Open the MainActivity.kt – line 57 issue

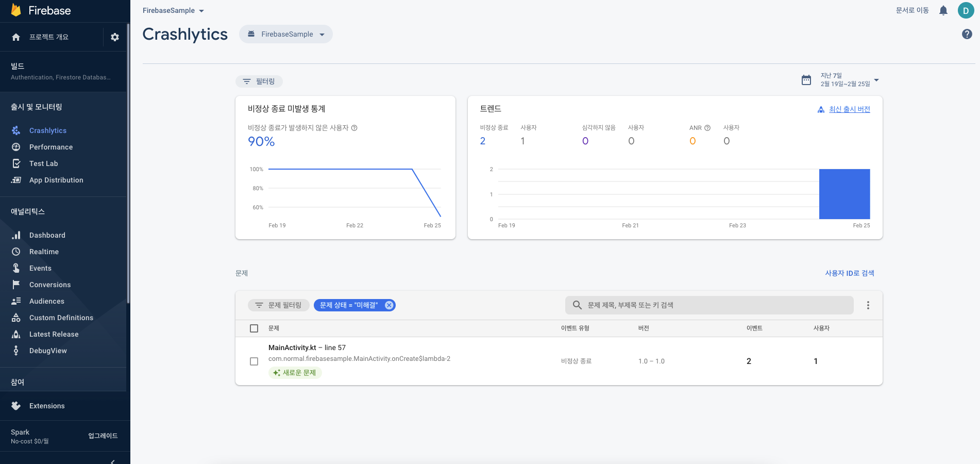(307, 347)
